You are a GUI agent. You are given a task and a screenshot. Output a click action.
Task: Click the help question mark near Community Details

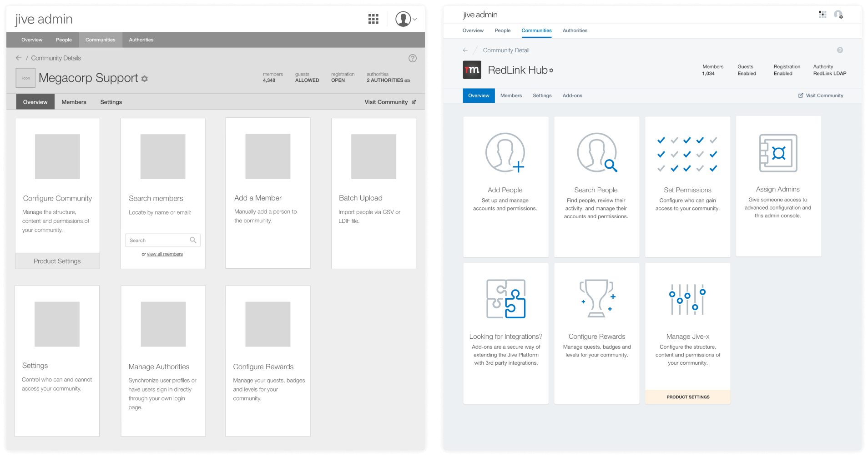(x=412, y=58)
